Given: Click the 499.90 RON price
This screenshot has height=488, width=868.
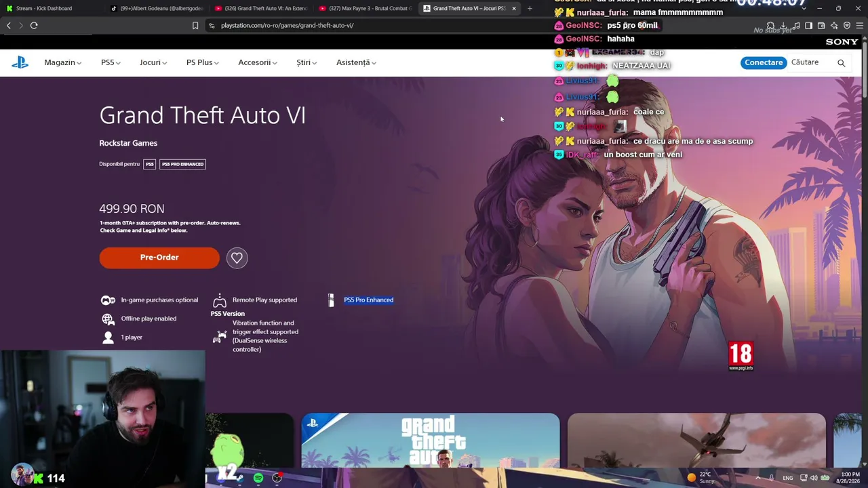Looking at the screenshot, I should tap(132, 209).
